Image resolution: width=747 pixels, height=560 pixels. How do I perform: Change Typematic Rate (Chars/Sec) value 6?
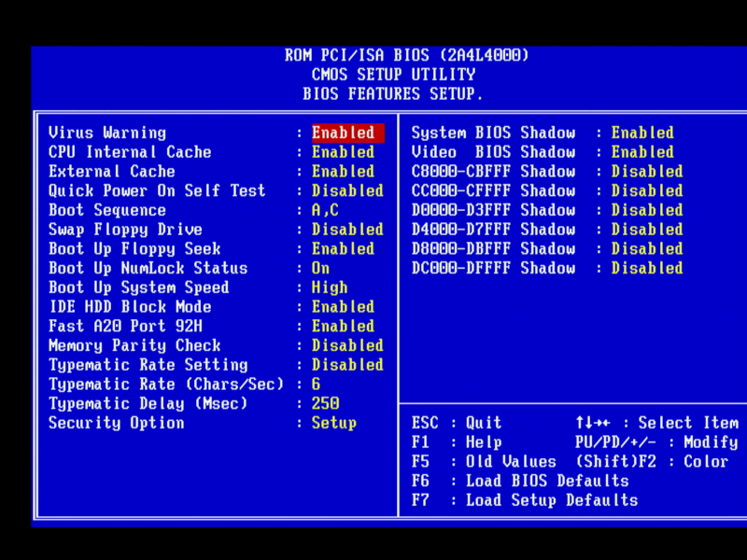[317, 385]
